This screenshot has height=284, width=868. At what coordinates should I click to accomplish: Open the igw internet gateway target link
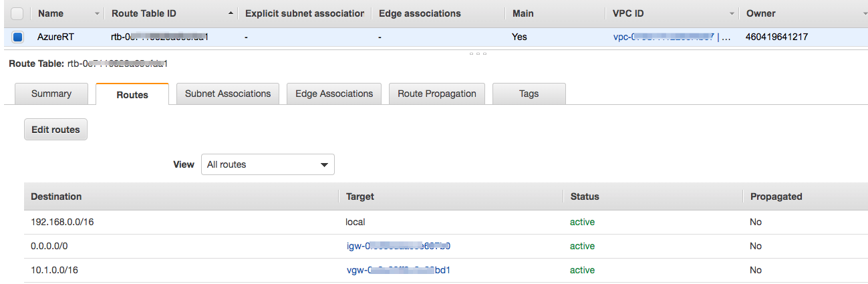398,246
